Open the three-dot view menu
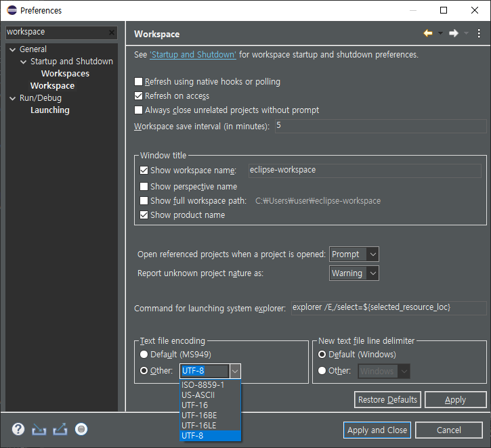The width and height of the screenshot is (491, 448). click(x=479, y=33)
